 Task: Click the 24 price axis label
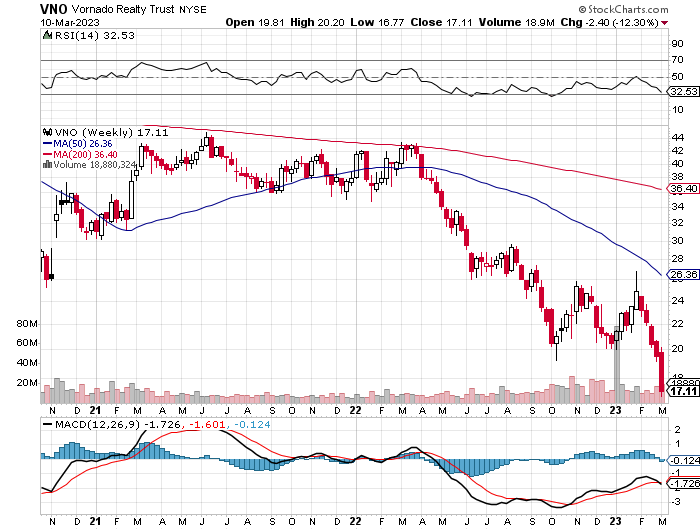677,300
